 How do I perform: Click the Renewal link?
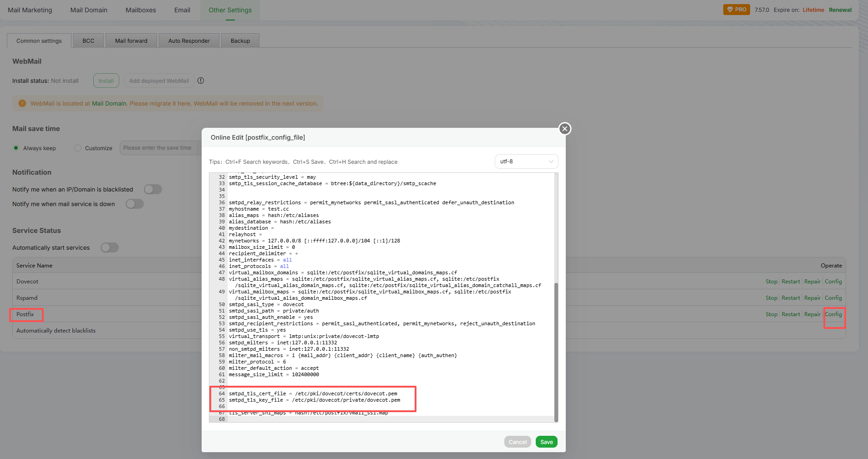[840, 10]
